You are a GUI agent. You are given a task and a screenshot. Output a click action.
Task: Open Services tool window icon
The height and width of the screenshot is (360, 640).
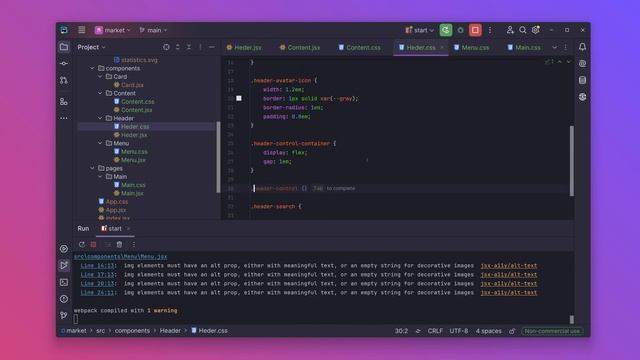(64, 249)
